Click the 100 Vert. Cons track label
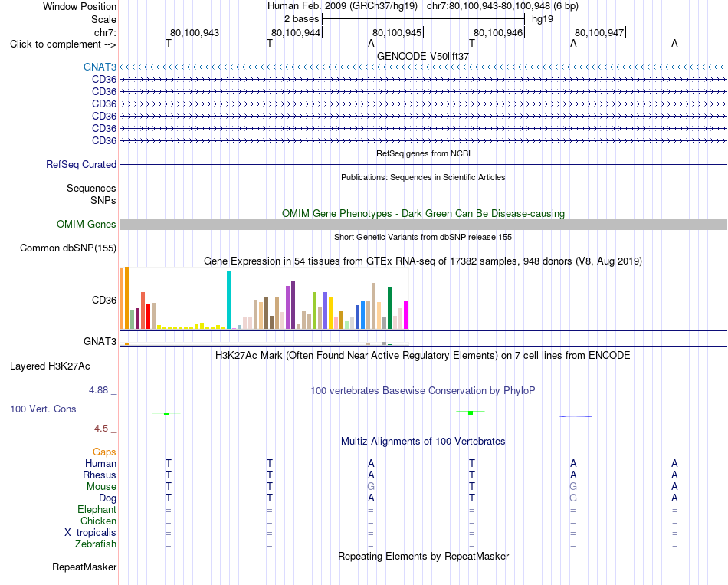Screen dimensions: 728x585 point(43,409)
